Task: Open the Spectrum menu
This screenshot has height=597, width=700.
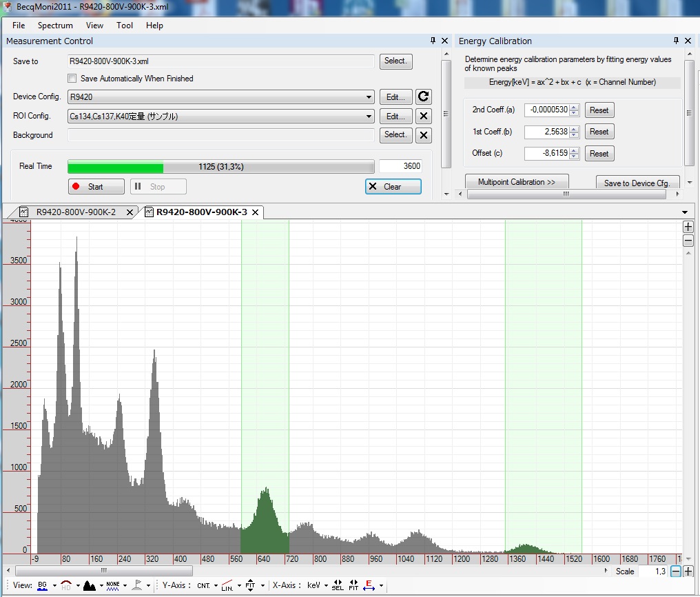Action: pos(55,26)
